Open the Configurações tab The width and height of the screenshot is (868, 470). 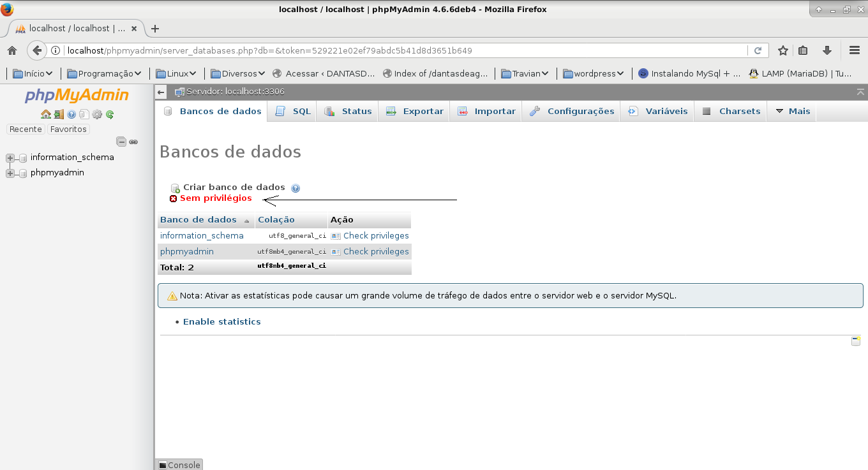coord(572,111)
